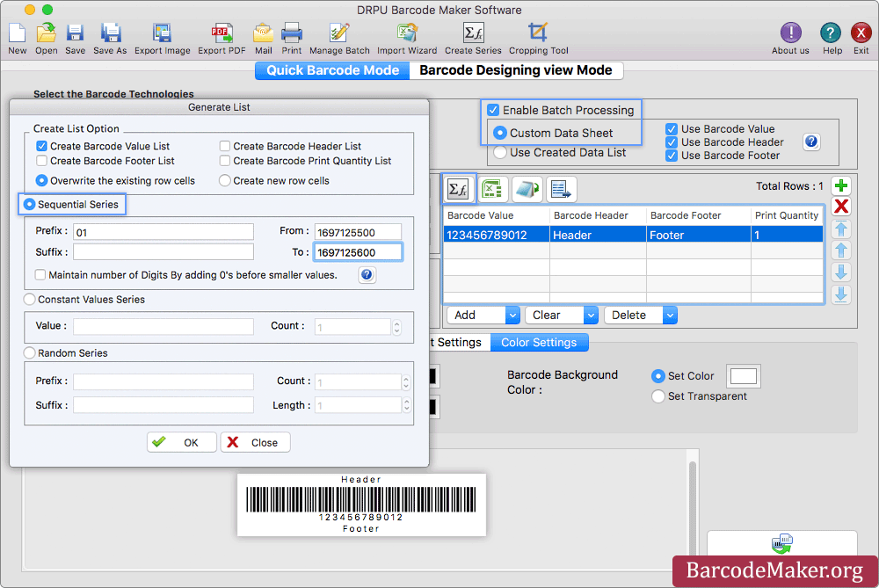Click the Print toolbar icon
Image resolution: width=879 pixels, height=588 pixels.
(292, 33)
